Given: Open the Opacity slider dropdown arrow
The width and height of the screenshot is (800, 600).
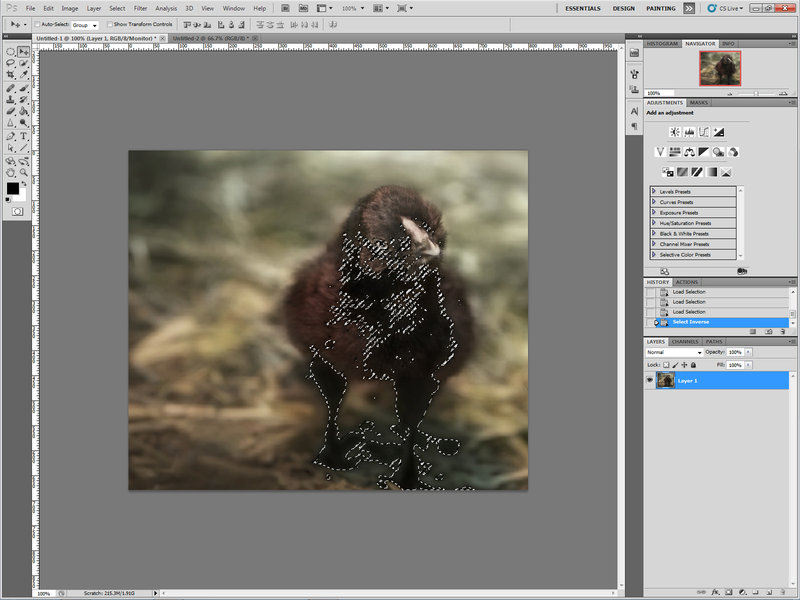Looking at the screenshot, I should (748, 352).
